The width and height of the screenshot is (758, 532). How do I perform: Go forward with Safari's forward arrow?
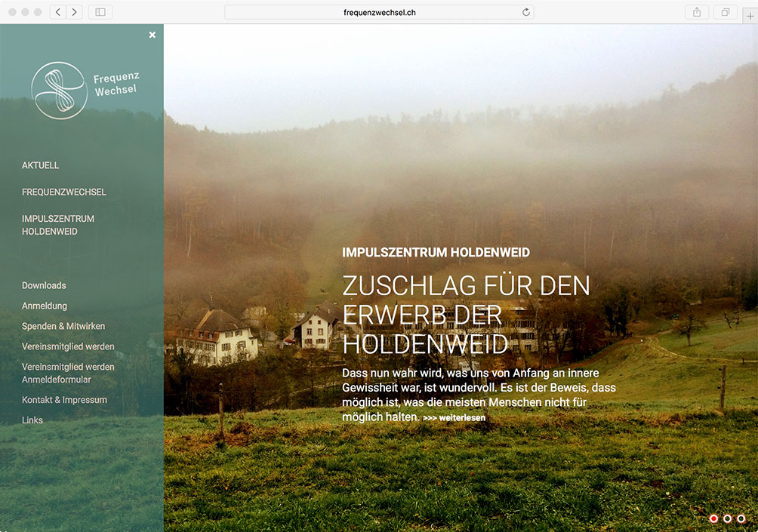pos(74,12)
